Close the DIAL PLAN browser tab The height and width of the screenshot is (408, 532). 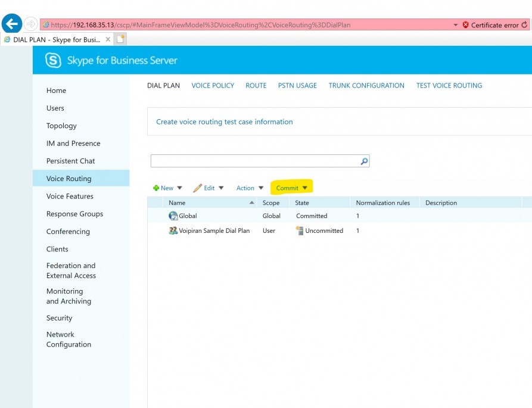[108, 39]
